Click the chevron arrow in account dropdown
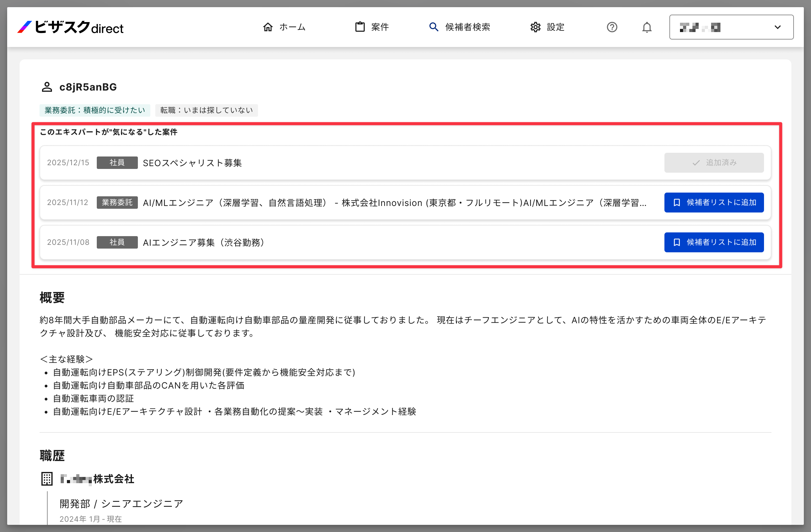 pyautogui.click(x=778, y=27)
